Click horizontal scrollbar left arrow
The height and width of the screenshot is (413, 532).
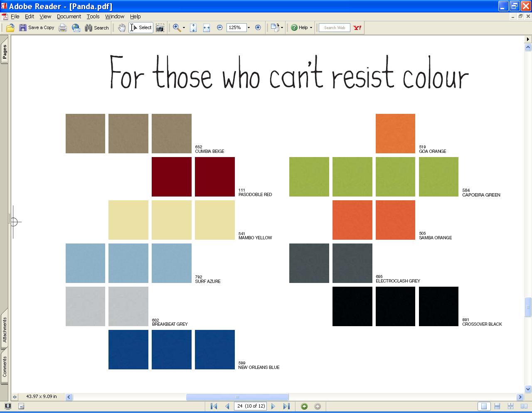[69, 397]
